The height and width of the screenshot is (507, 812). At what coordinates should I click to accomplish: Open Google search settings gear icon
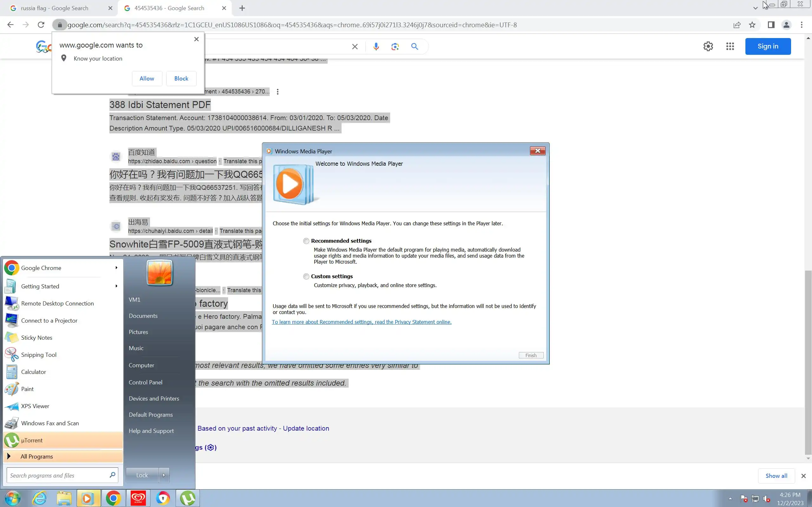[x=708, y=46]
